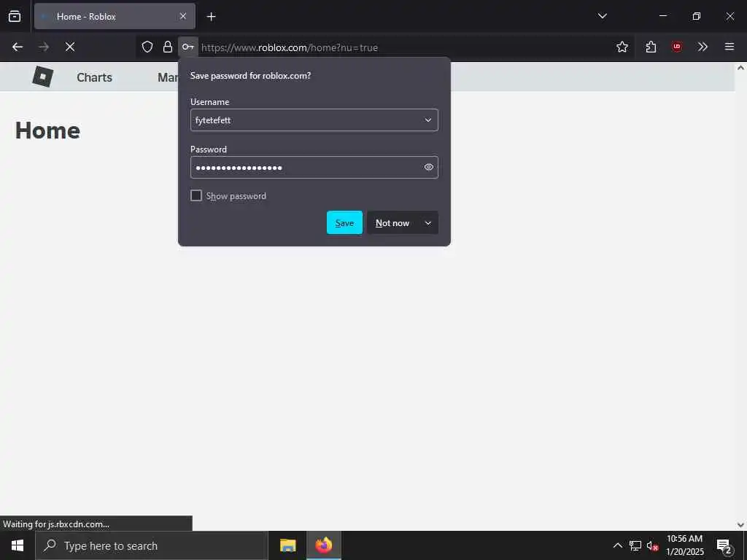Reveal password with the eye icon
Screen dimensions: 747x560
click(x=428, y=167)
